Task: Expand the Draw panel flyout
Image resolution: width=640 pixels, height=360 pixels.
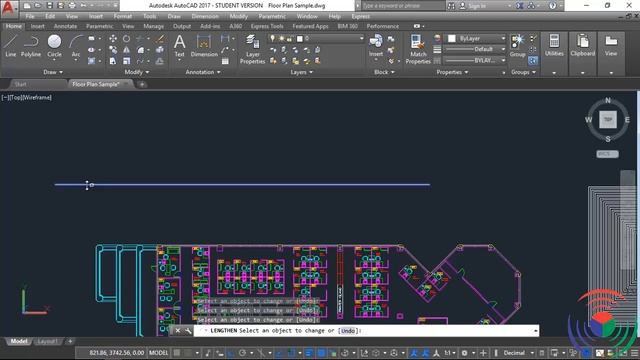Action: pyautogui.click(x=53, y=72)
